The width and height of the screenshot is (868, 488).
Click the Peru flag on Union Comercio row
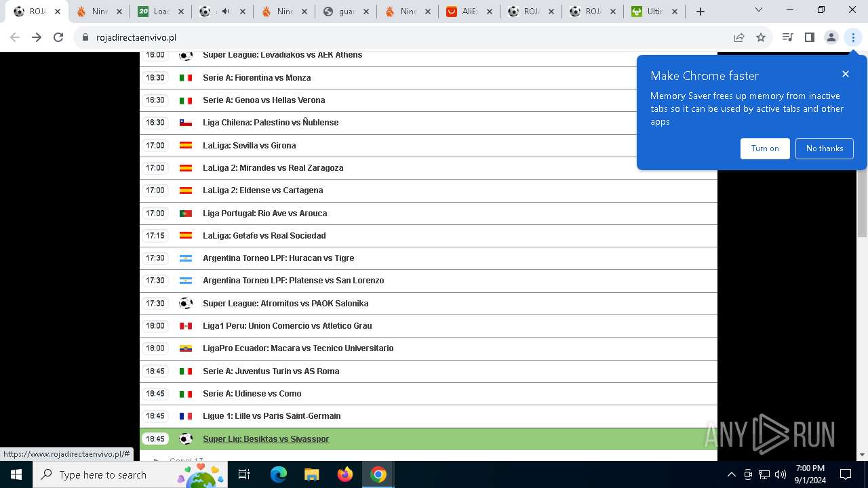tap(186, 326)
